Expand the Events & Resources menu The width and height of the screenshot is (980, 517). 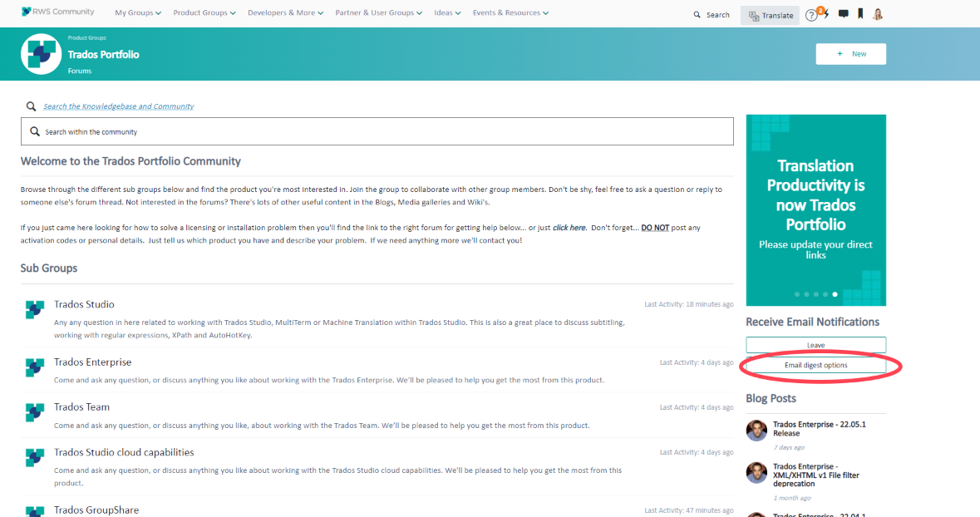pos(510,12)
